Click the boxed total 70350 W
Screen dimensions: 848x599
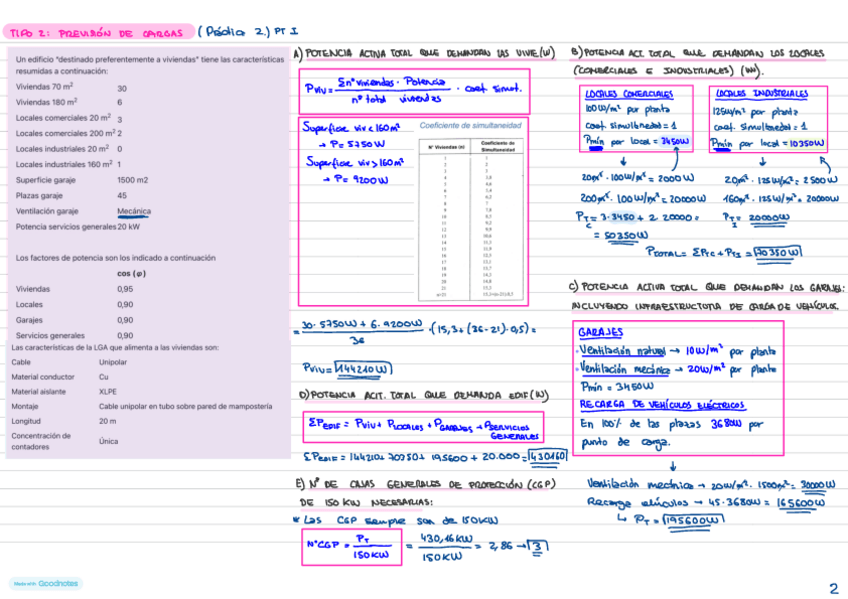(x=779, y=253)
